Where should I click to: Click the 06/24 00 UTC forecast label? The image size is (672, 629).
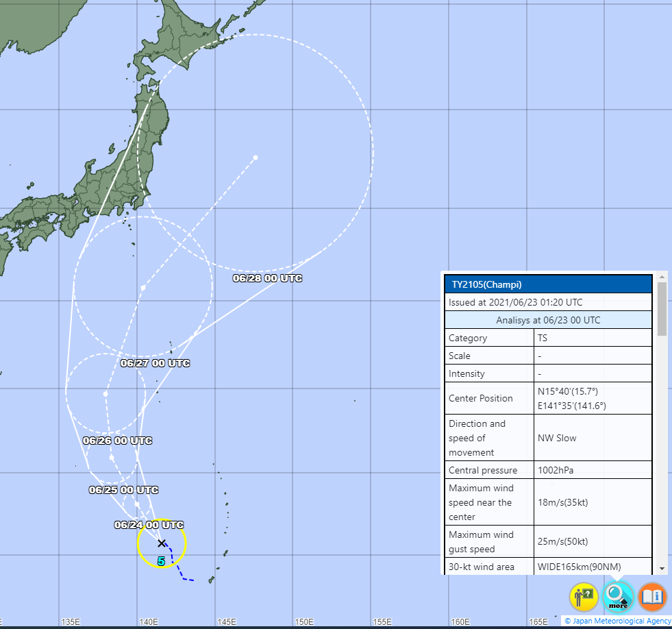149,525
